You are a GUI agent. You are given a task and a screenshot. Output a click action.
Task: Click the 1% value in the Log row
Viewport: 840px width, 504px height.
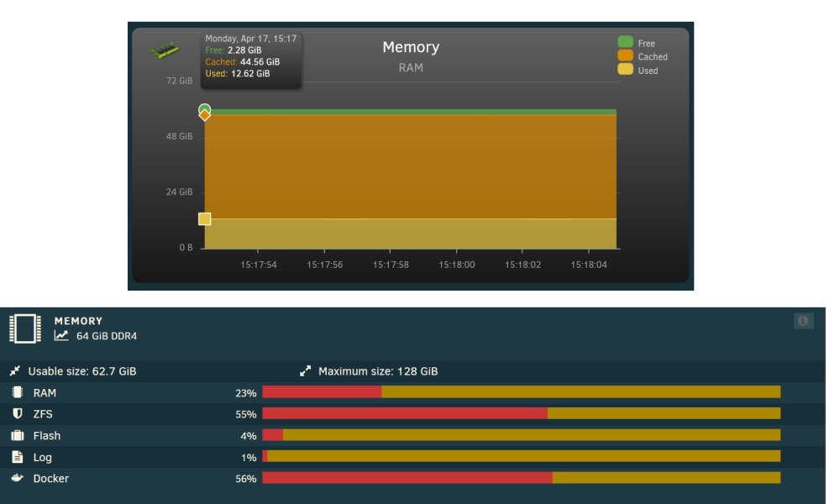(249, 458)
